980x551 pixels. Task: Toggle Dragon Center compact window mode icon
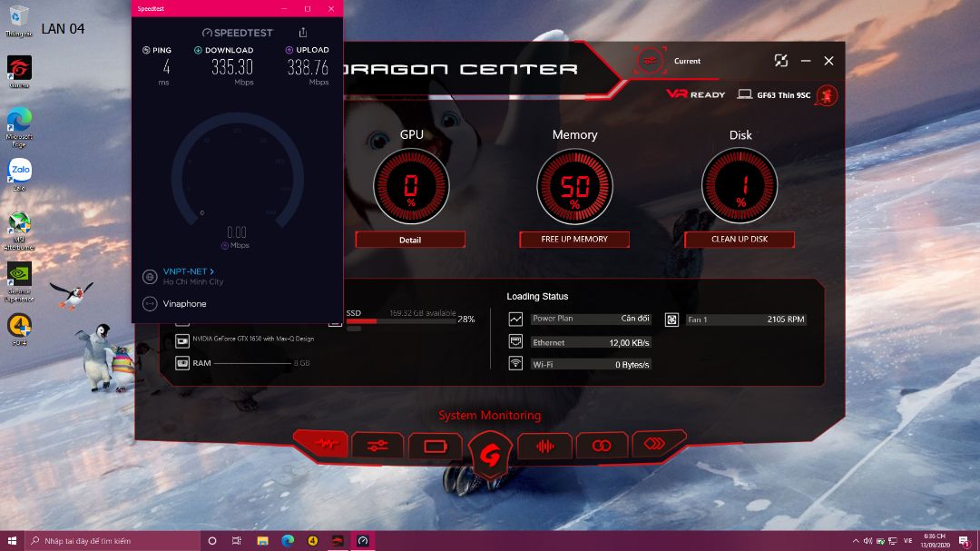tap(781, 61)
